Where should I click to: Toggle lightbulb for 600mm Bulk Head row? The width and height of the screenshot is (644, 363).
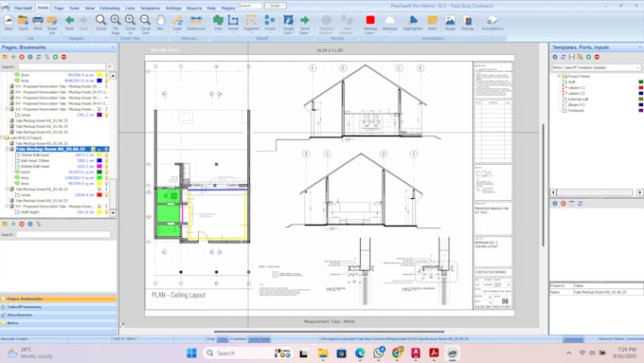pyautogui.click(x=106, y=167)
